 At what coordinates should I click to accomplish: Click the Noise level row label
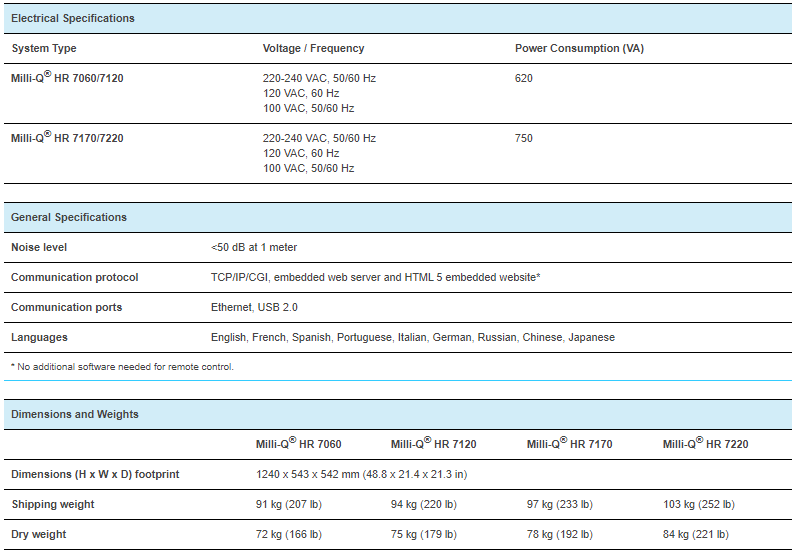[39, 247]
